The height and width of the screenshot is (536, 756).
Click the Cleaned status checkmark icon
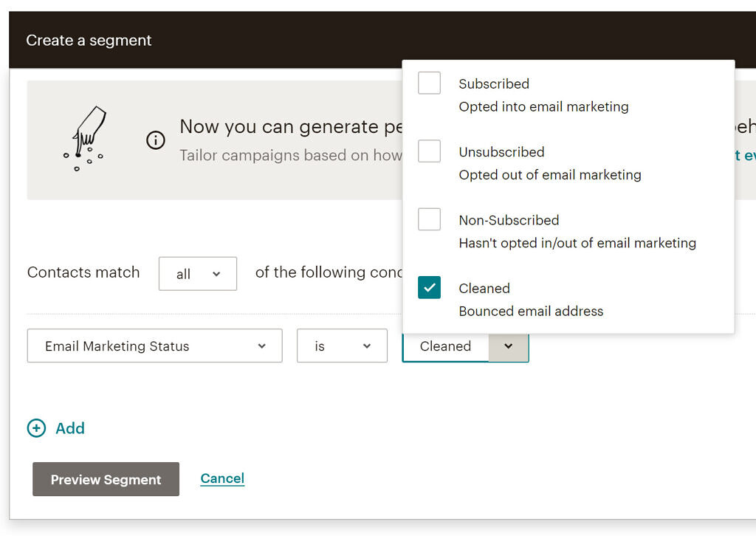click(429, 287)
